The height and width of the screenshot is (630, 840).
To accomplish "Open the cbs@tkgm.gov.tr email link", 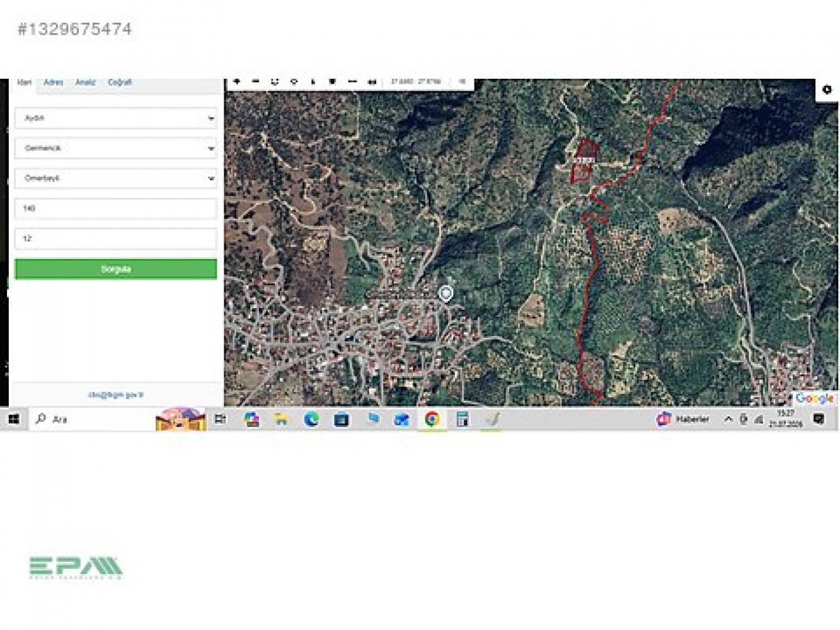I will click(x=116, y=395).
